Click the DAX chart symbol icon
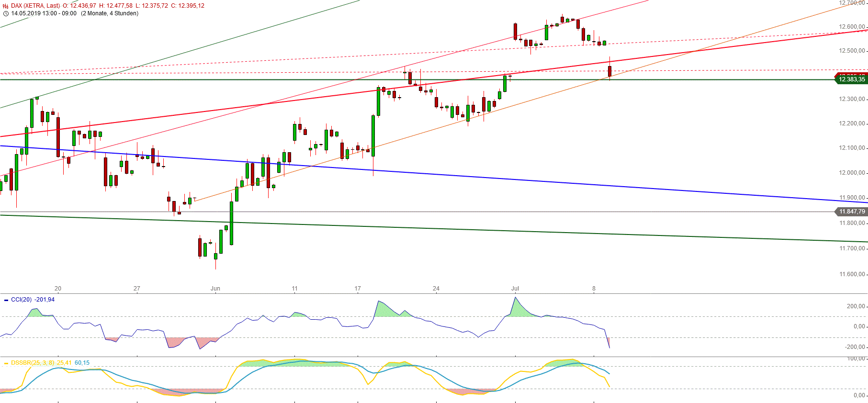 (x=6, y=6)
